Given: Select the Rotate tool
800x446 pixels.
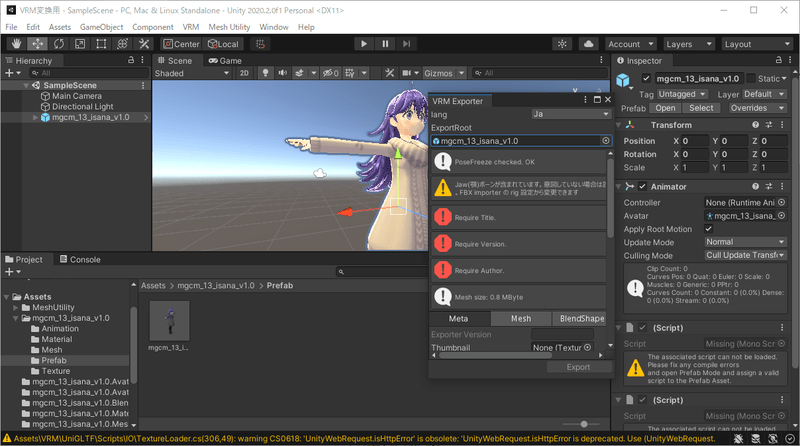Looking at the screenshot, I should (59, 44).
